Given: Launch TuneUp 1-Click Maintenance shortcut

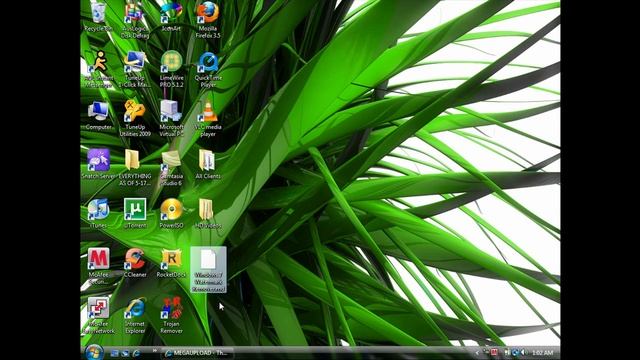Looking at the screenshot, I should (135, 69).
